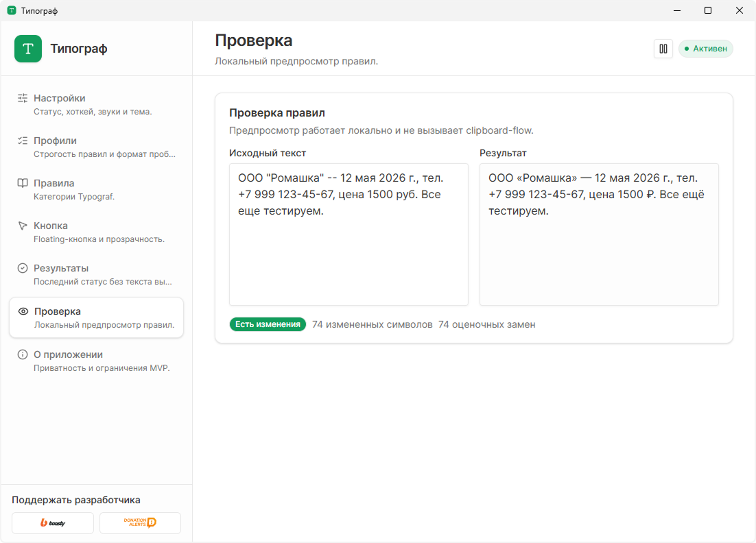The image size is (756, 543).
Task: Open the Настройки section
Action: click(x=97, y=104)
